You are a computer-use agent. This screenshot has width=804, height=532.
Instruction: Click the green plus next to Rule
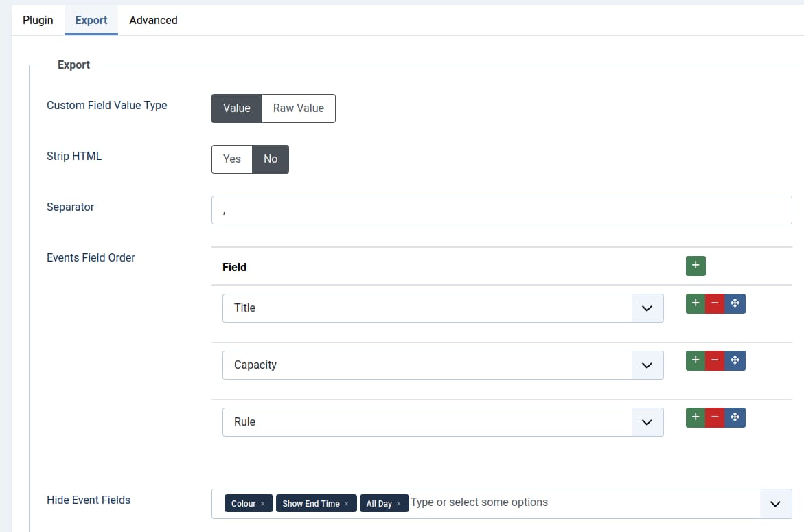pos(695,417)
